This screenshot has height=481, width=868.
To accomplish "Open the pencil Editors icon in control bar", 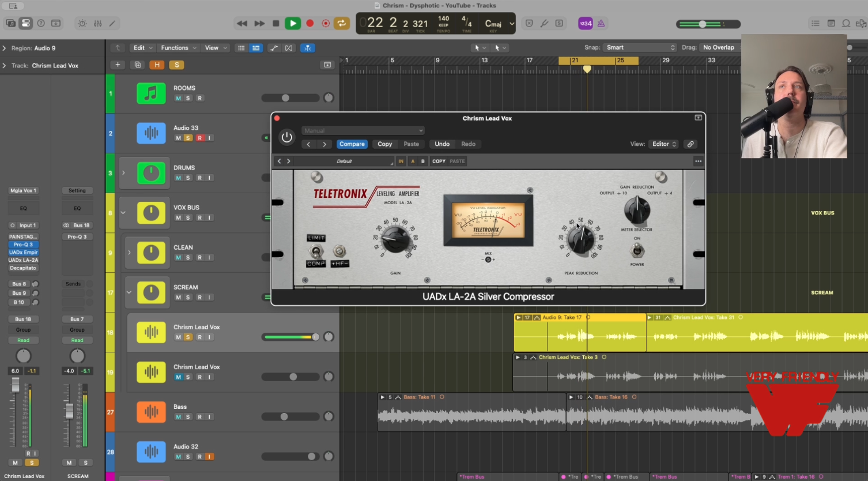I will point(112,24).
